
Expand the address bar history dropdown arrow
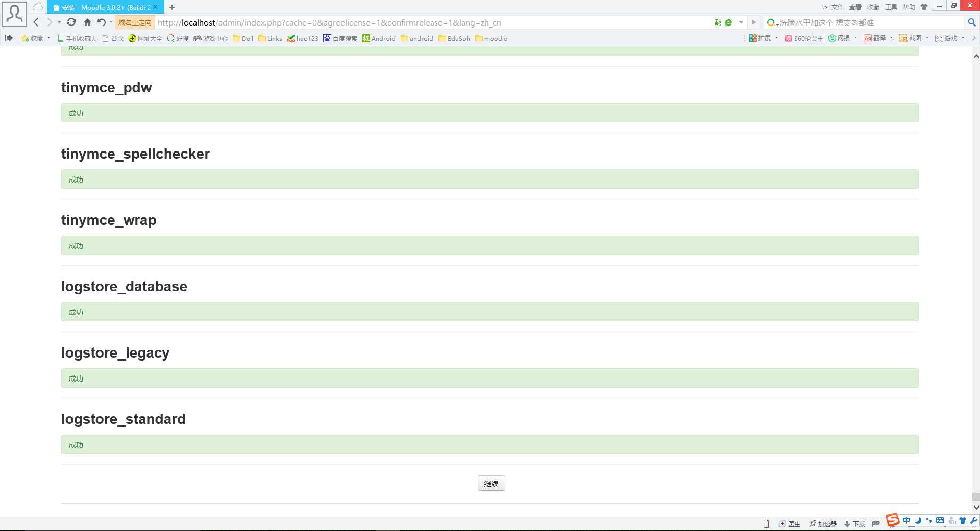click(x=741, y=22)
